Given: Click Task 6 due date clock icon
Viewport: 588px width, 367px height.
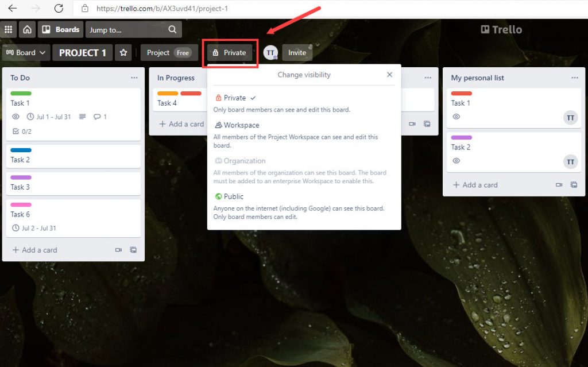Looking at the screenshot, I should (x=16, y=228).
